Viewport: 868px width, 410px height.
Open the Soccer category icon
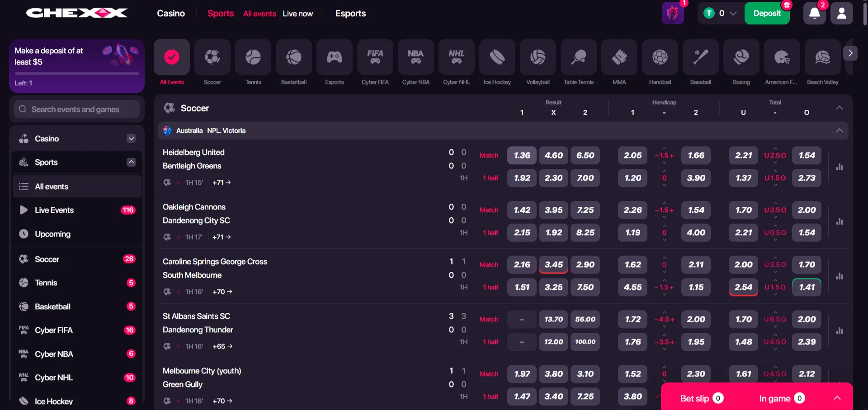[212, 57]
